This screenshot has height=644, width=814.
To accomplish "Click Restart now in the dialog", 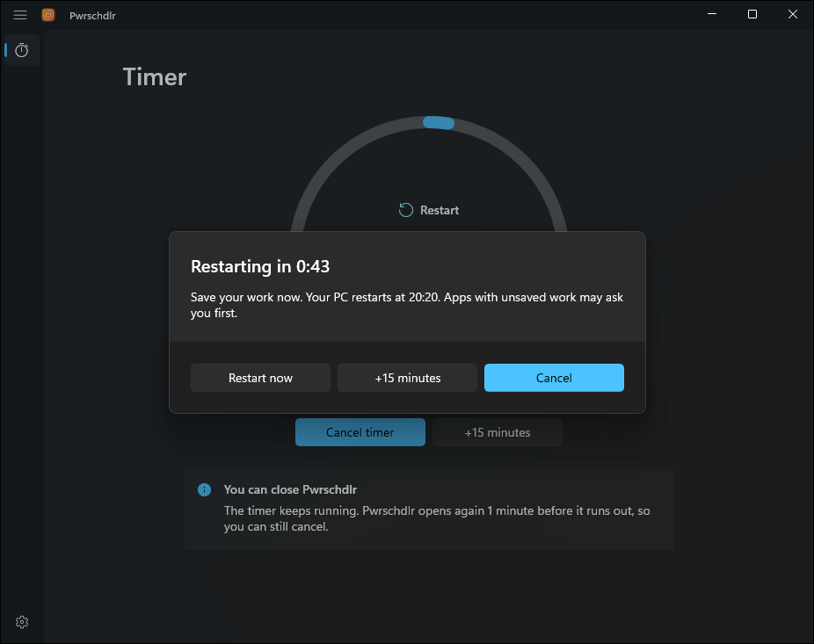I will point(260,378).
